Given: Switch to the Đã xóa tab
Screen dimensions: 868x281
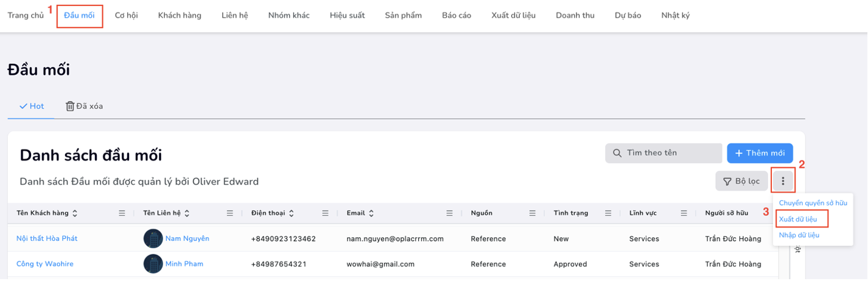Looking at the screenshot, I should point(85,106).
